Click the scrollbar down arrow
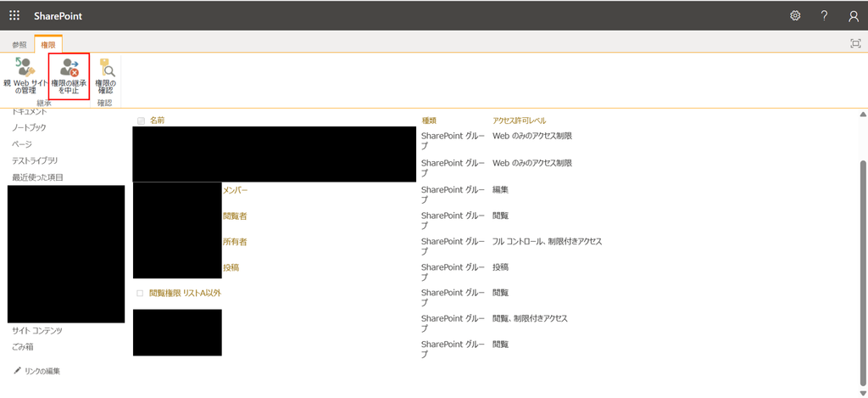This screenshot has height=398, width=868. (x=862, y=393)
